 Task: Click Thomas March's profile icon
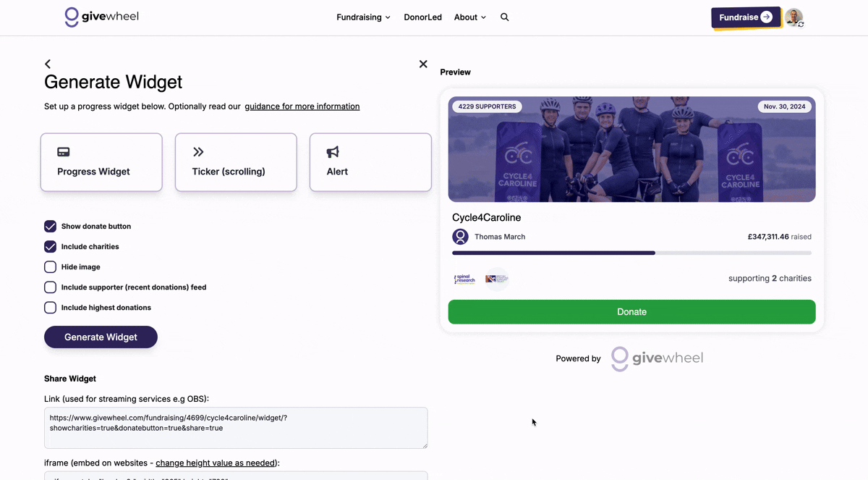pyautogui.click(x=460, y=237)
